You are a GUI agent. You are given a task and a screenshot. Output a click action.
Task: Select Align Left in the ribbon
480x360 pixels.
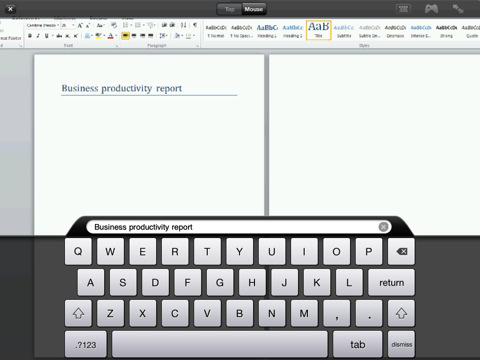coord(125,36)
